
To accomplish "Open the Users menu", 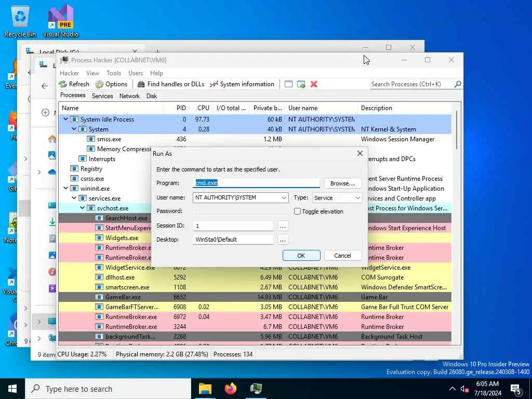I will (136, 73).
